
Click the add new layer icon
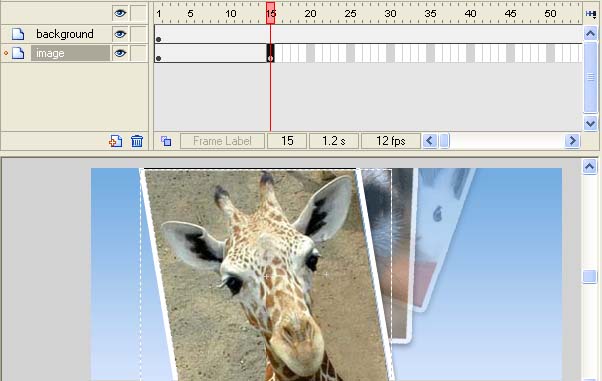pos(116,141)
